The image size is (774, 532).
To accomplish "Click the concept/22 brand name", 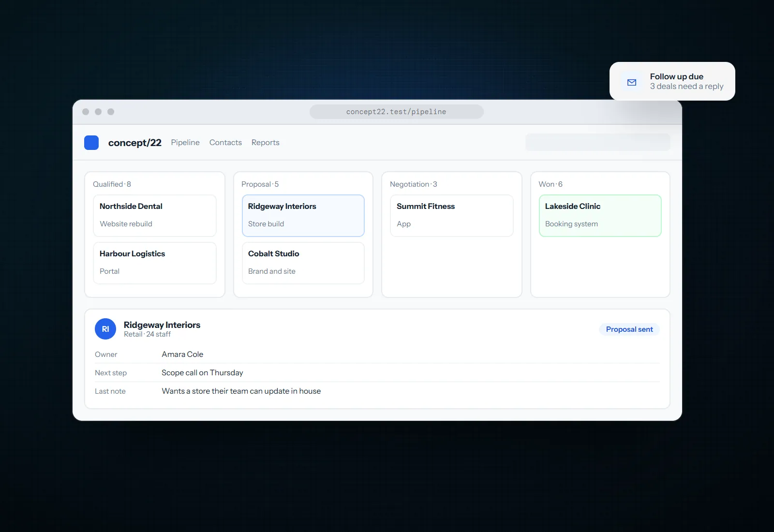I will point(135,143).
